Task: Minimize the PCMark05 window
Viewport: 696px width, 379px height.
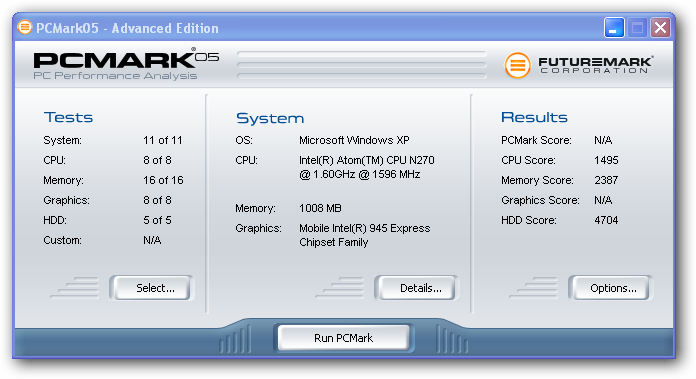Action: click(614, 28)
